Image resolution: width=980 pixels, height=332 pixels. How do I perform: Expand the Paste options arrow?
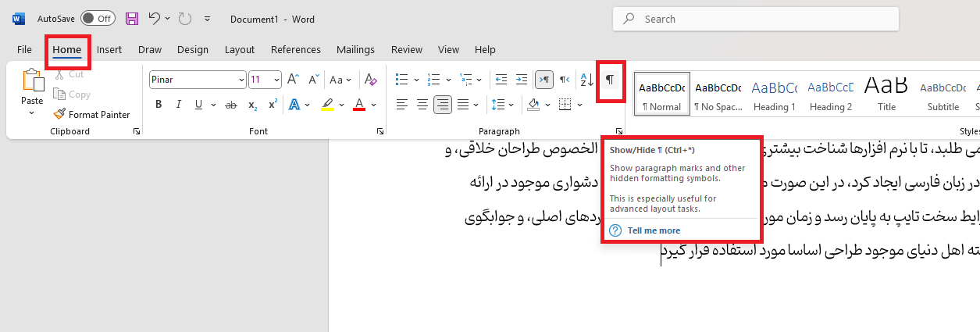(32, 113)
